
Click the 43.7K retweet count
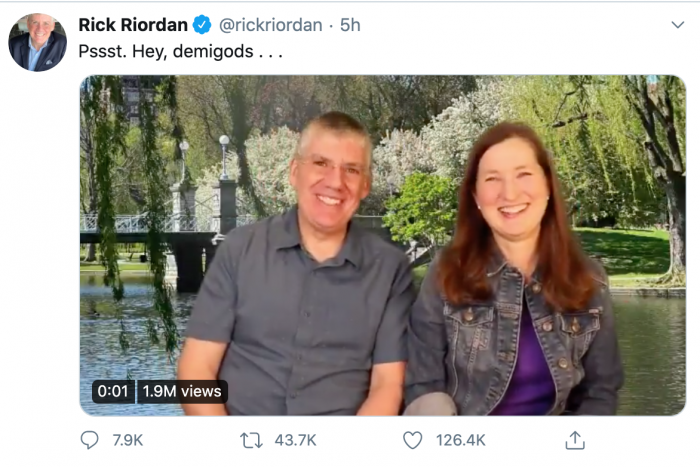(294, 440)
